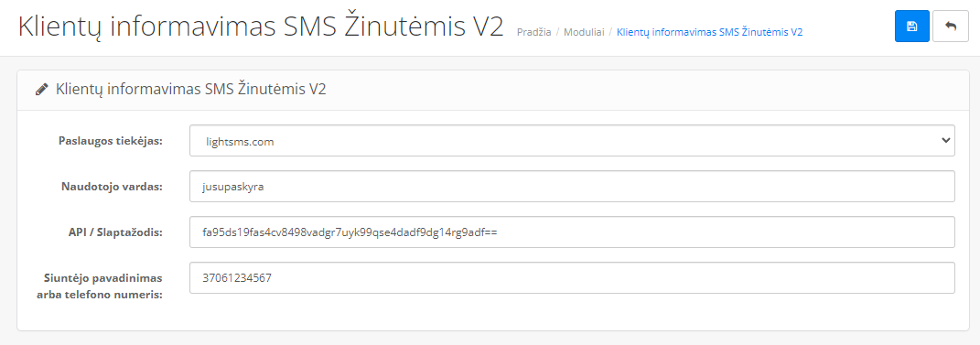Screen dimensions: 980x345
Task: Click the chevron arrow of lightsms.com select
Action: click(x=945, y=141)
